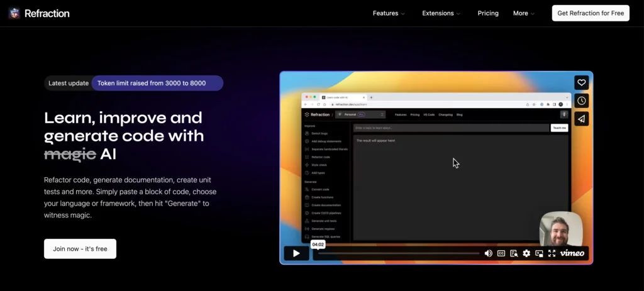Open Vimeo player settings gear
This screenshot has height=291, width=644.
[x=526, y=253]
